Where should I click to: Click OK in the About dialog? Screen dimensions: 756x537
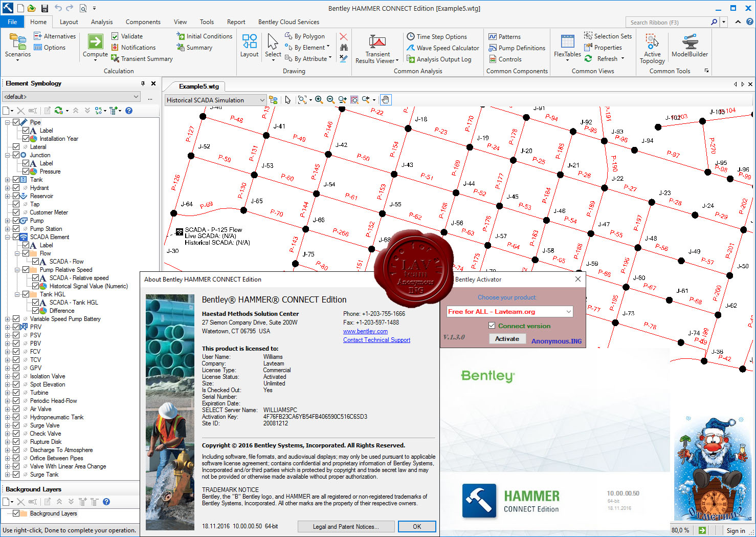(x=417, y=526)
